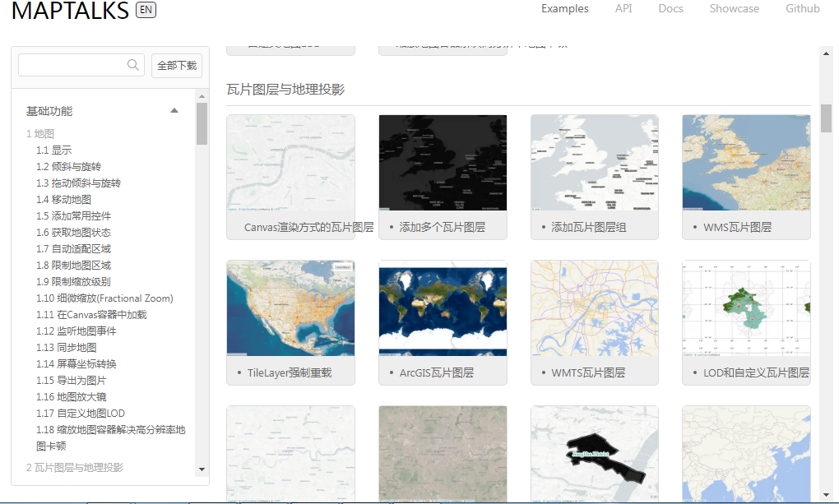Open example 1.14 屏幕坐标转换

point(76,364)
